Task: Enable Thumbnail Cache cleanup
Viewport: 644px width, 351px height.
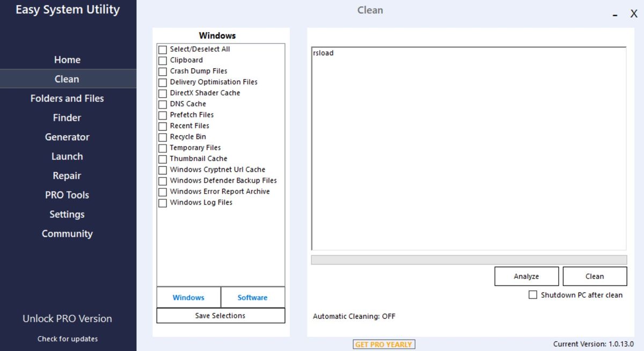Action: (x=163, y=158)
